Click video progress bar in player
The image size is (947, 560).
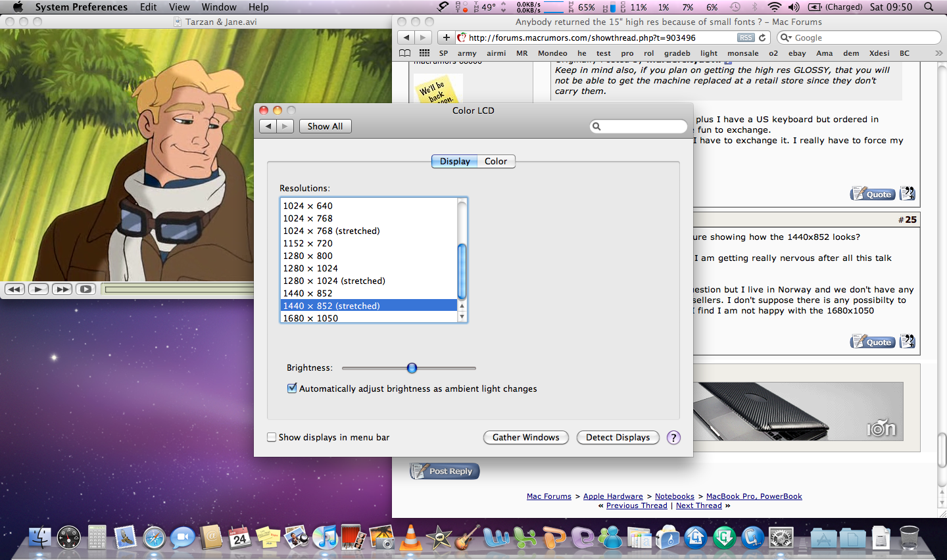(x=179, y=289)
